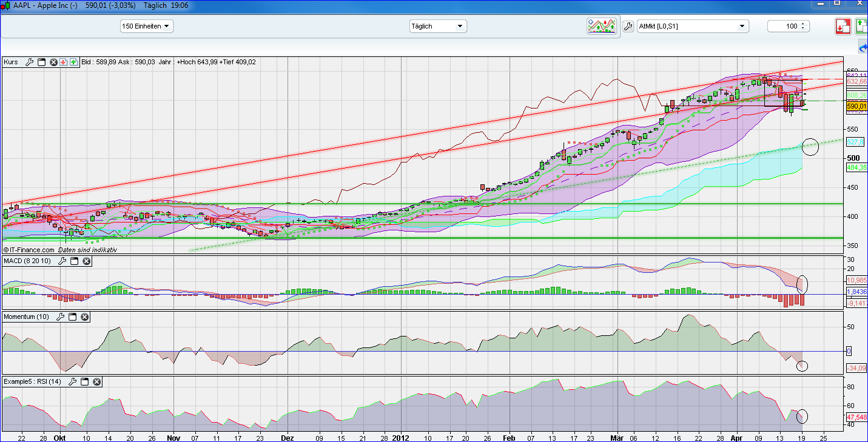Increase the order quantity with the stepper arrow
The width and height of the screenshot is (868, 442).
coord(802,23)
